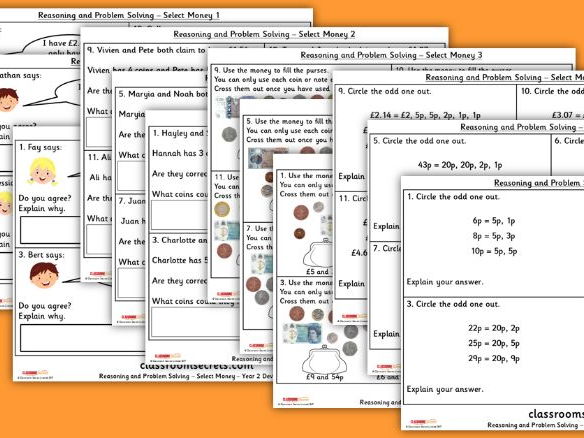Click the '£2.14 = £2, 5p, 5p, 2p, 1p, 1p' line
This screenshot has height=438, width=584.
[x=425, y=115]
